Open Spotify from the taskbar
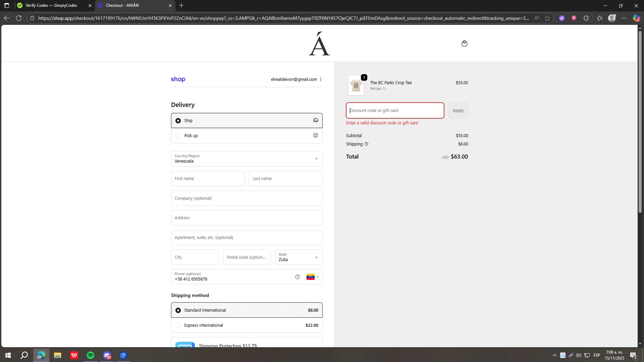The height and width of the screenshot is (362, 644). pyautogui.click(x=91, y=356)
